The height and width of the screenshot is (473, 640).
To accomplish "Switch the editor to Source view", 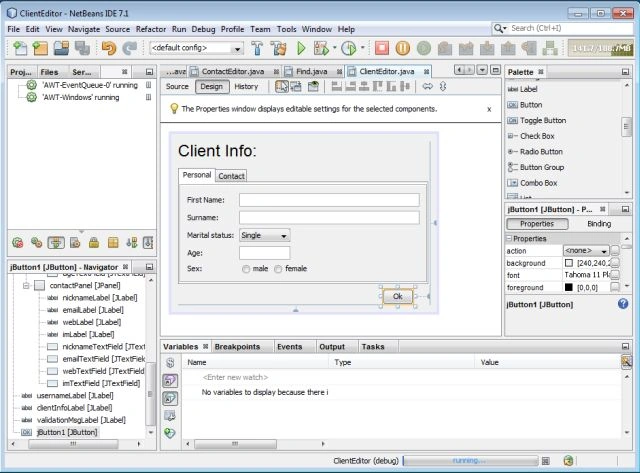I will point(177,87).
